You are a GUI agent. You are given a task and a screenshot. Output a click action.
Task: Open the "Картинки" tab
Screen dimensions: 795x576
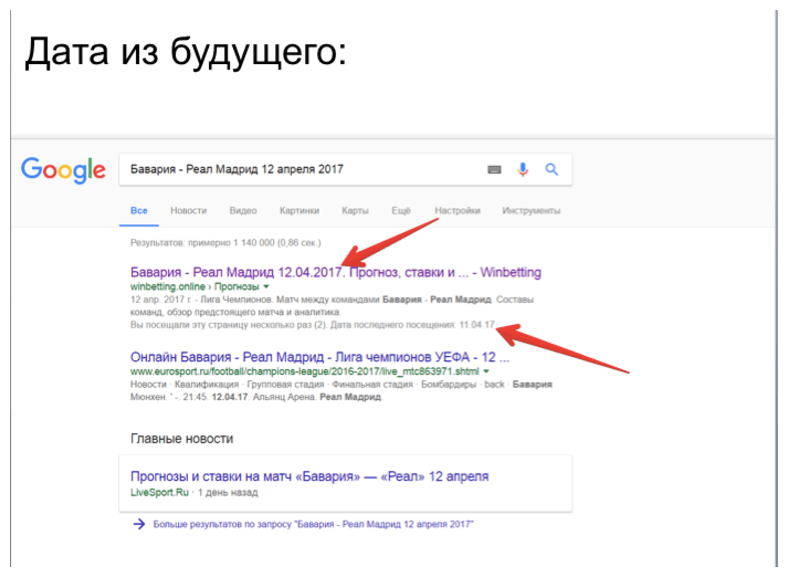299,210
